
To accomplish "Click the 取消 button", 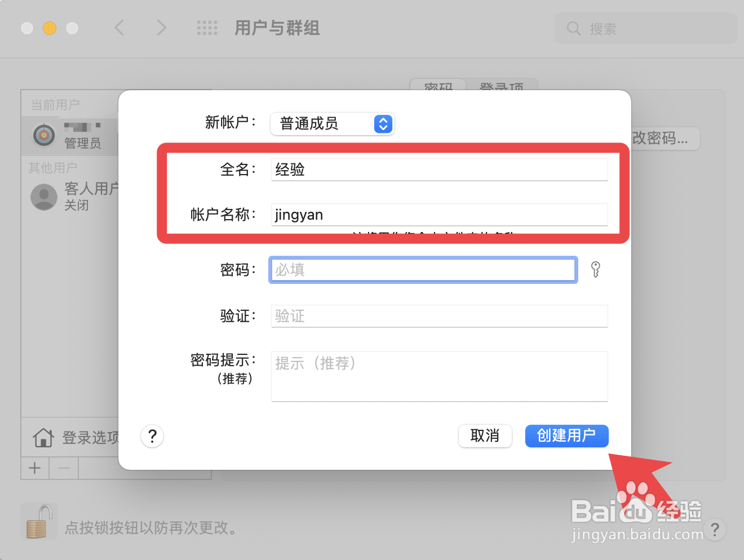I will pyautogui.click(x=485, y=436).
